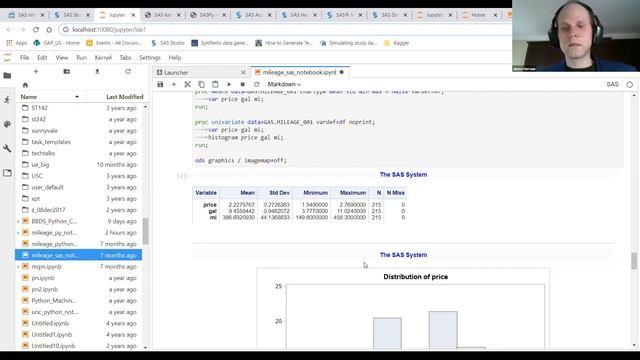Cut selected cell with scissors icon
Image resolution: width=640 pixels, height=360 pixels.
187,84
